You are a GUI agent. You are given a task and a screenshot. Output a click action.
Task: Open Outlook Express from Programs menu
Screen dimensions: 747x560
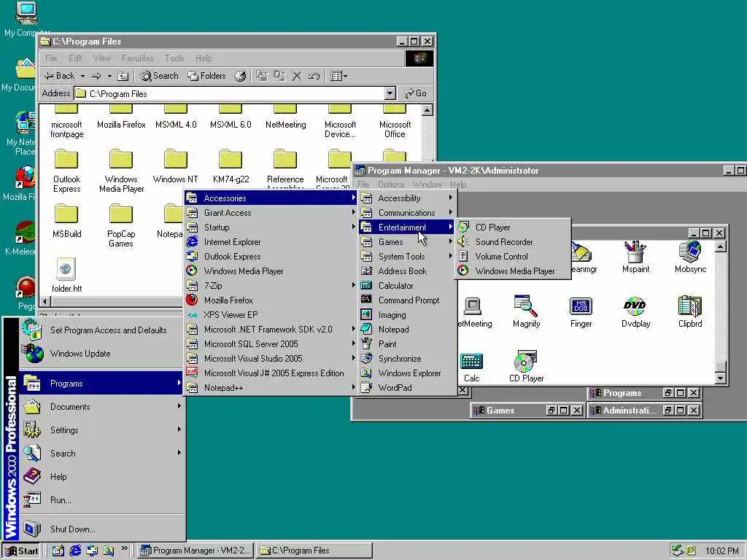(271, 256)
